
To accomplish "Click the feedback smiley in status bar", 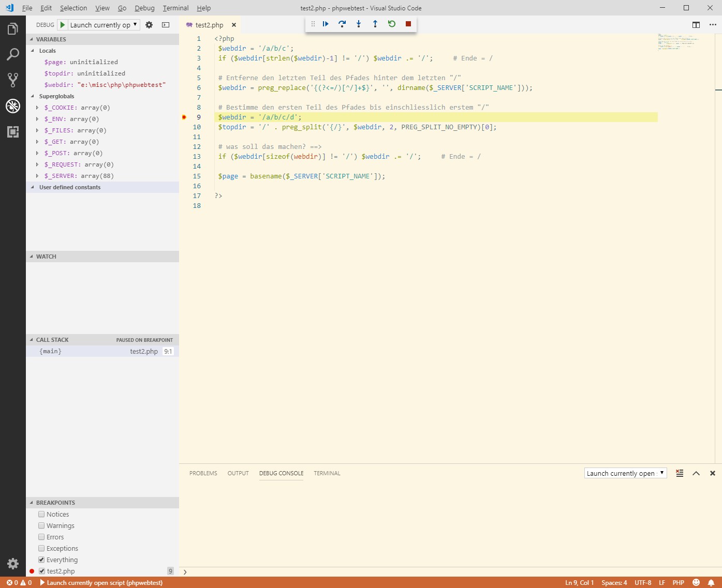I will coord(696,583).
